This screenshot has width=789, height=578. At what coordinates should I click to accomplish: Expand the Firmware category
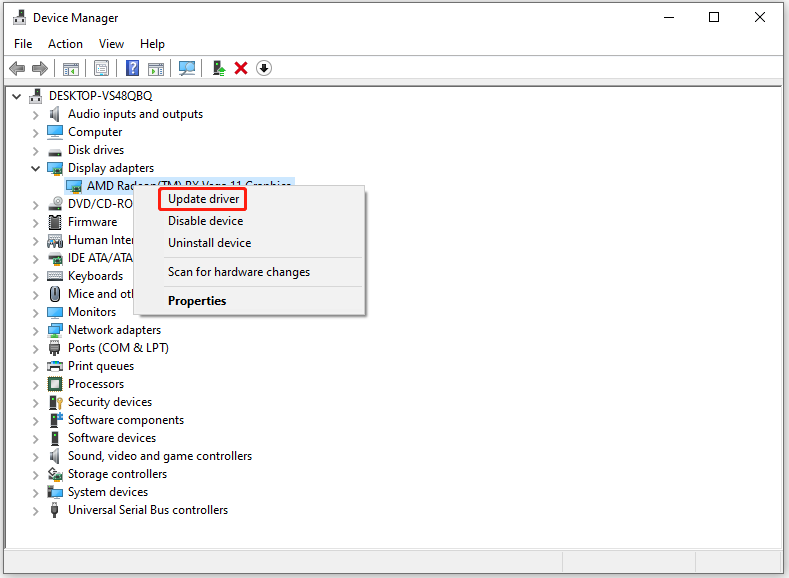[x=35, y=223]
